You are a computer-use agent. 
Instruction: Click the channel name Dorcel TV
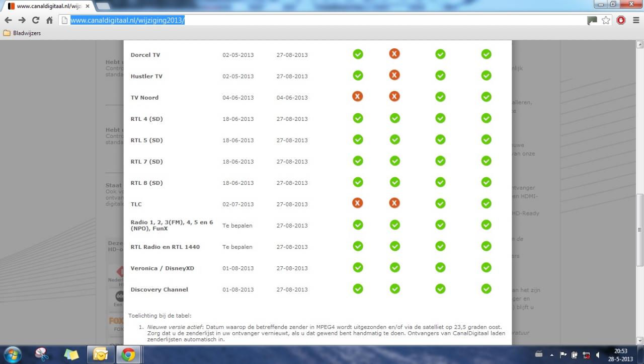point(145,55)
